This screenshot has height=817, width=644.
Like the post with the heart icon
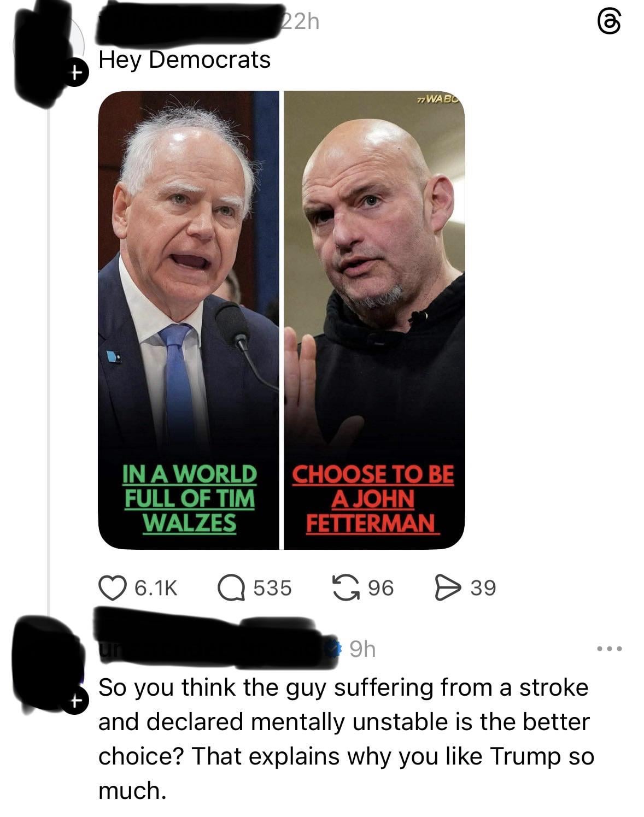[x=111, y=588]
